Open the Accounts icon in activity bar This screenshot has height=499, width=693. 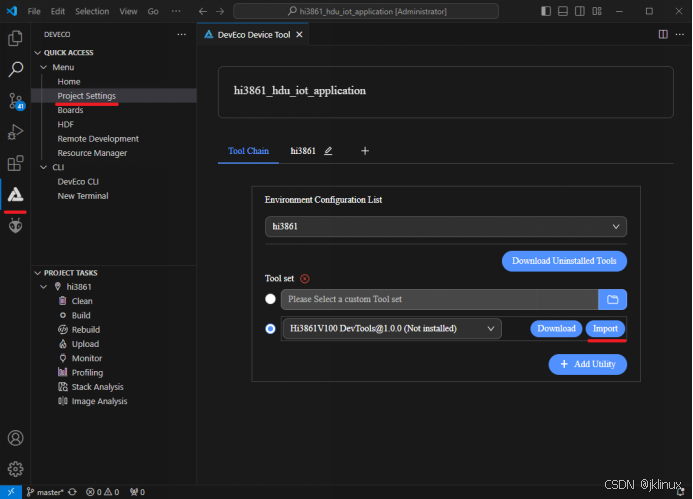tap(15, 438)
